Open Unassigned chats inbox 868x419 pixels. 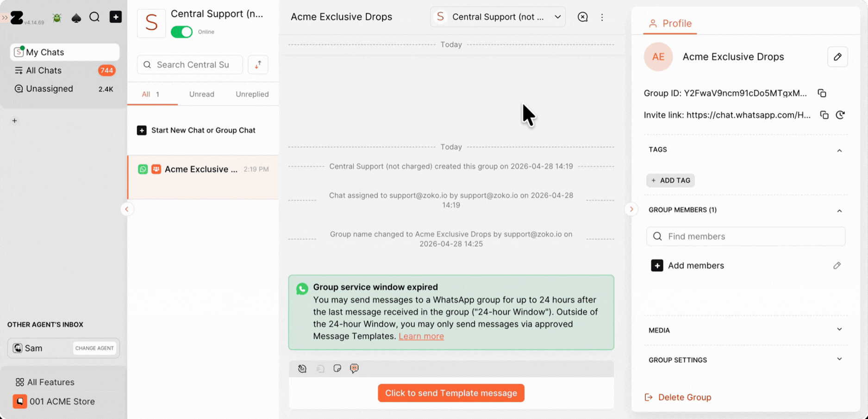[65, 89]
